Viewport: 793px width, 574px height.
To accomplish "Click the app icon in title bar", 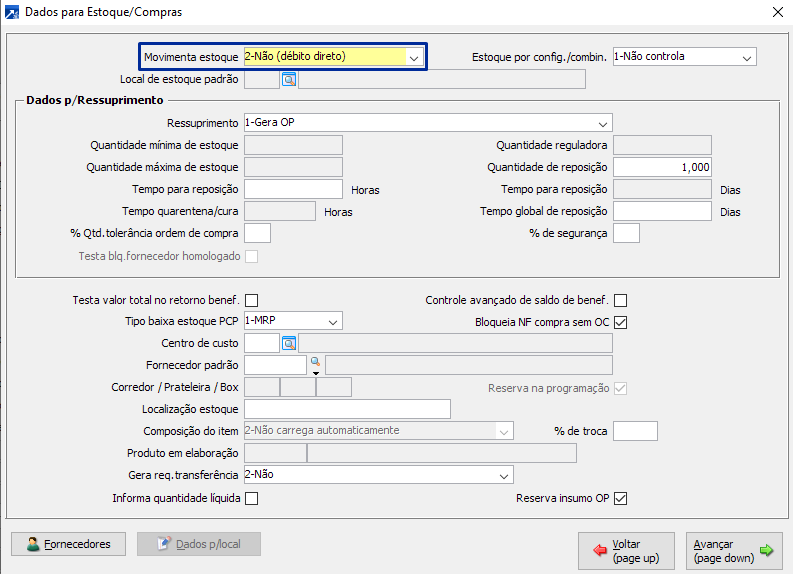I will (11, 12).
